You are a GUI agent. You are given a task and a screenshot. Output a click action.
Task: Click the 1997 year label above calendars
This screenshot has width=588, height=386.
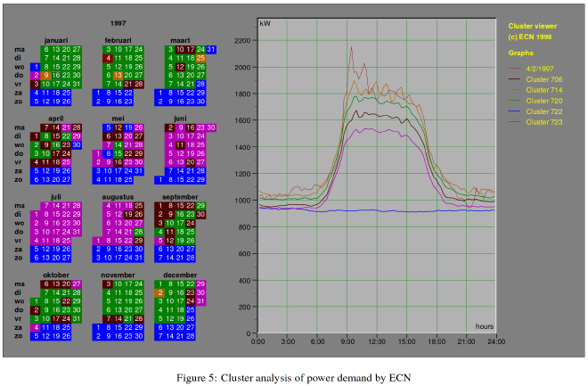click(118, 23)
